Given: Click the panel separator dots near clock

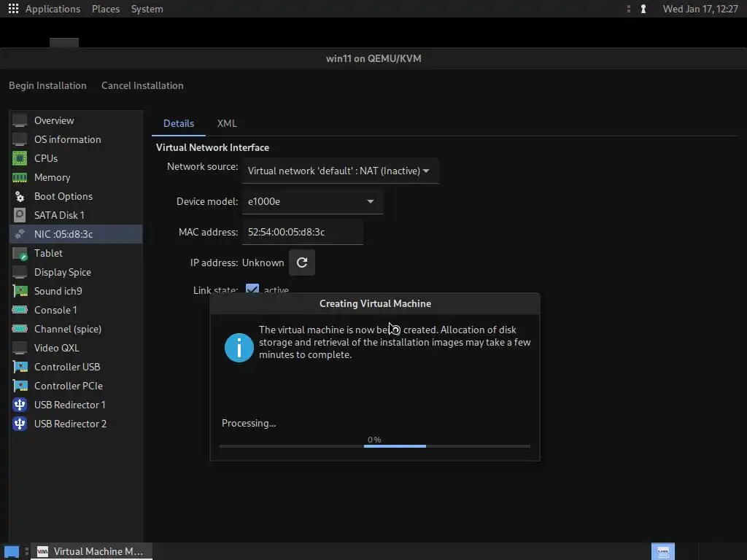Looking at the screenshot, I should pyautogui.click(x=629, y=9).
